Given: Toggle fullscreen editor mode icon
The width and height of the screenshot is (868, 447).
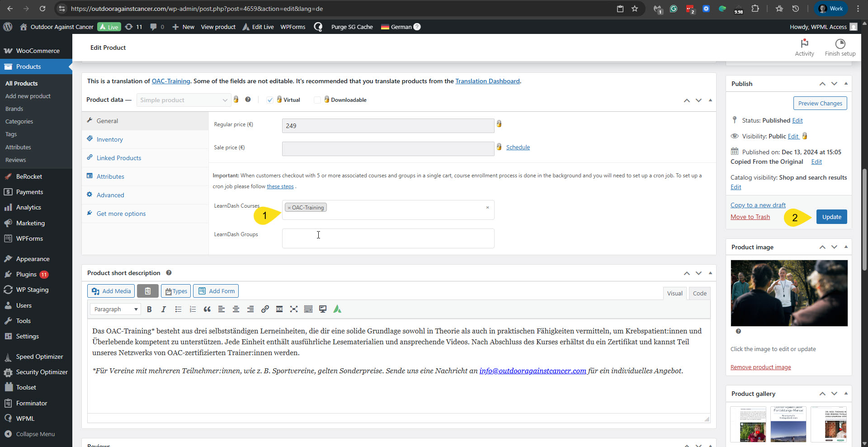Looking at the screenshot, I should pyautogui.click(x=294, y=309).
